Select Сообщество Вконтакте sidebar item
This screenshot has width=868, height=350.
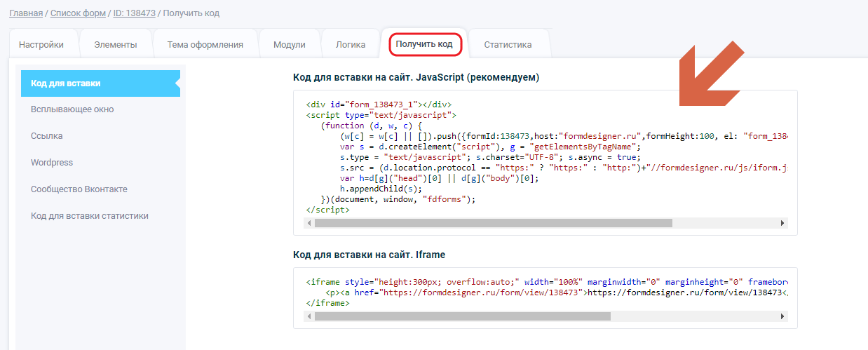pos(79,189)
